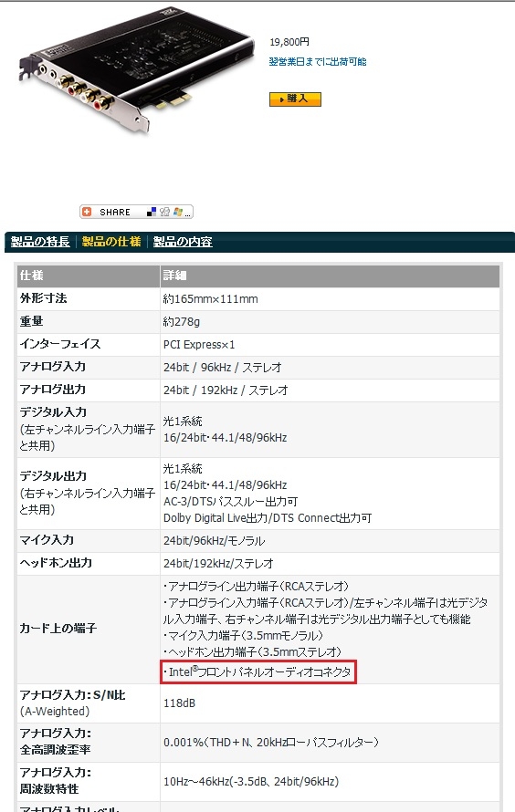515x812 pixels.
Task: Click the PCI Express×1 interface value
Action: 199,344
